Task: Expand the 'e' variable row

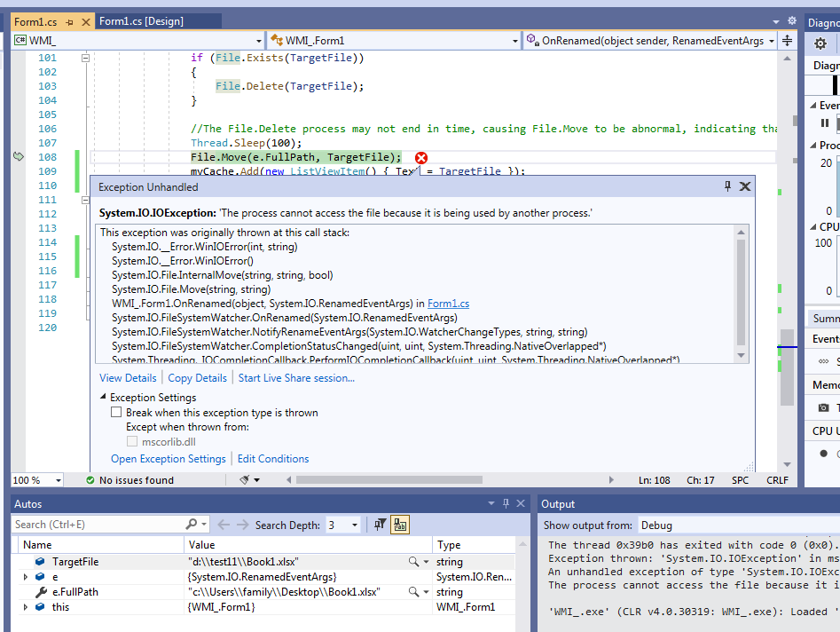Action: point(25,577)
